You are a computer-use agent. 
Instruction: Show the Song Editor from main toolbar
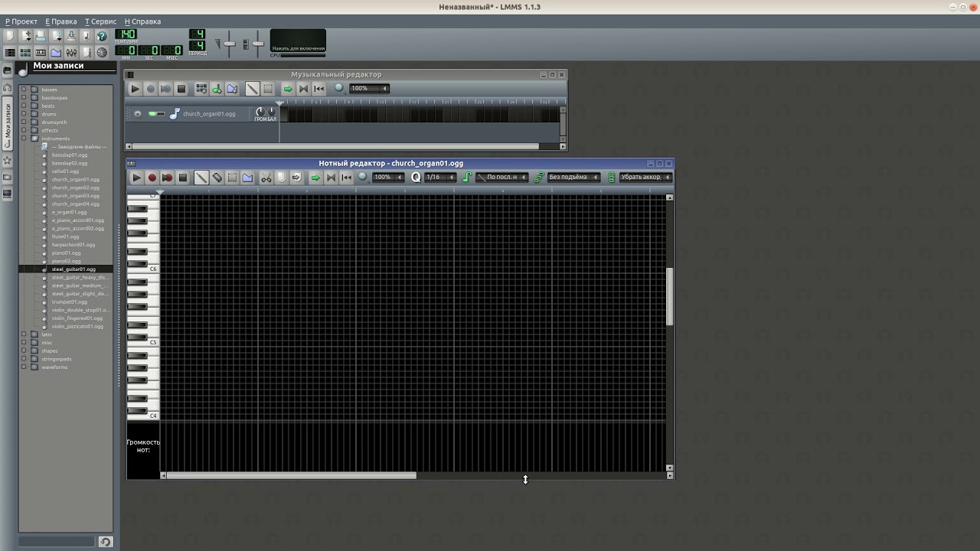pyautogui.click(x=10, y=52)
